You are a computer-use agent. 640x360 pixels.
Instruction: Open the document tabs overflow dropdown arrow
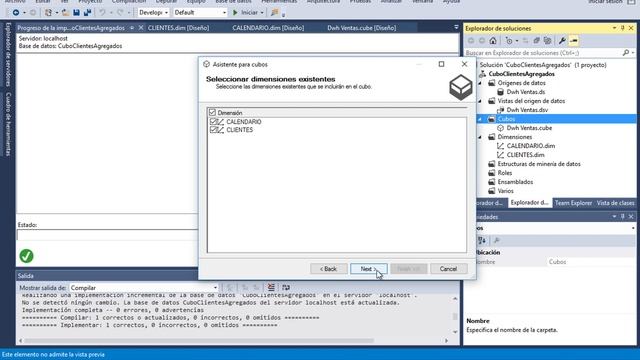(x=456, y=27)
